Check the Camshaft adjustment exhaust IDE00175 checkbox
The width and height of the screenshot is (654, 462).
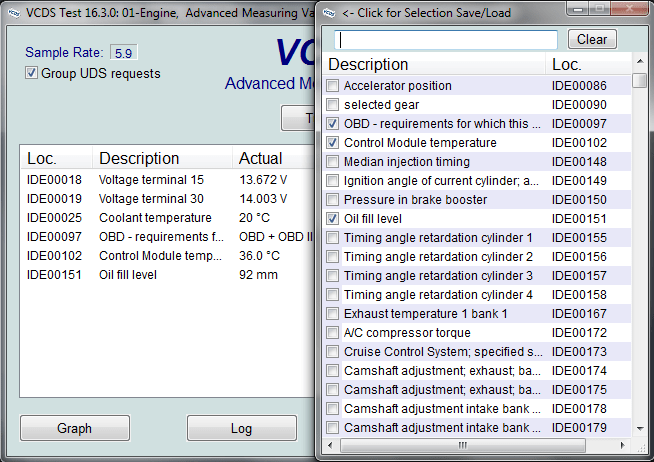point(332,389)
